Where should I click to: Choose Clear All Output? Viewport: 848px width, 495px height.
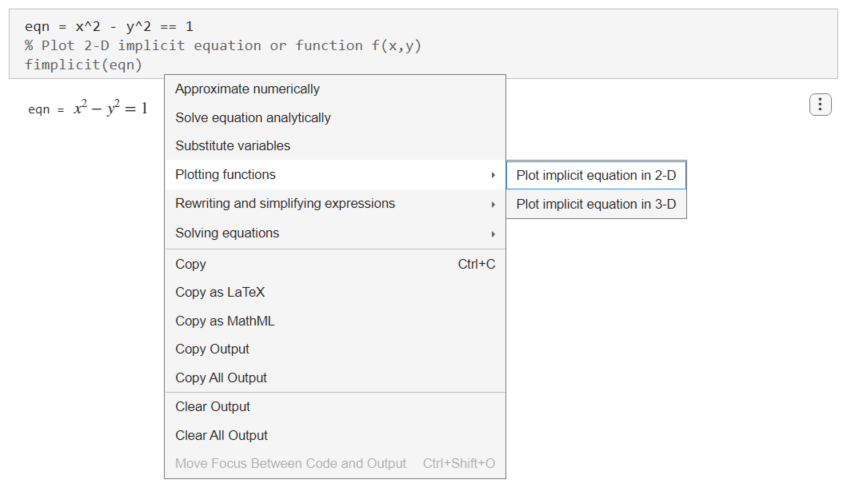221,435
